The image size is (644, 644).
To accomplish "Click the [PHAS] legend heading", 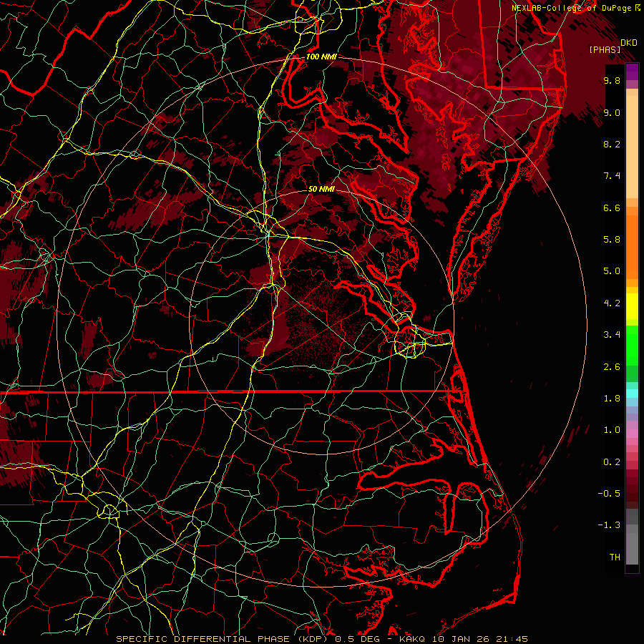I will point(605,49).
